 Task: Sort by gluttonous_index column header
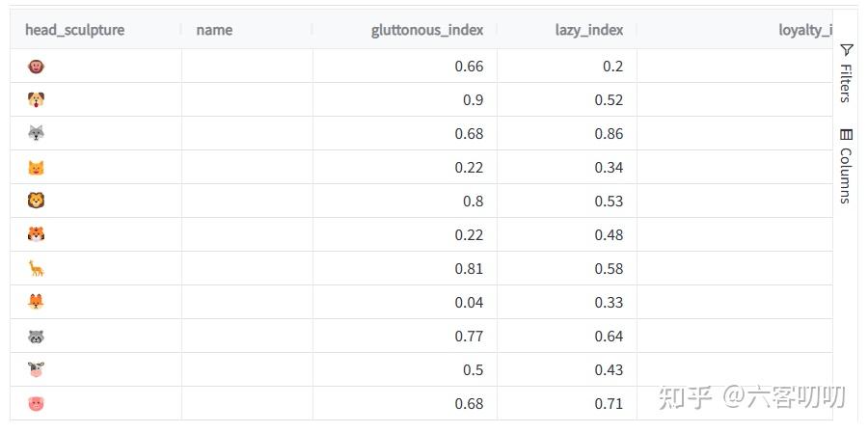[427, 30]
